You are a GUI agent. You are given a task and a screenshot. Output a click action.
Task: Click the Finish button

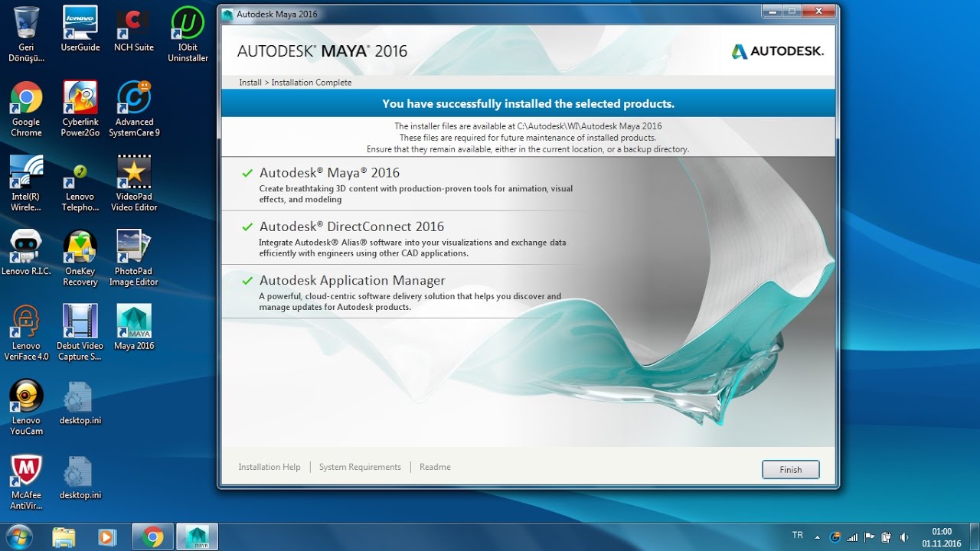pyautogui.click(x=791, y=470)
